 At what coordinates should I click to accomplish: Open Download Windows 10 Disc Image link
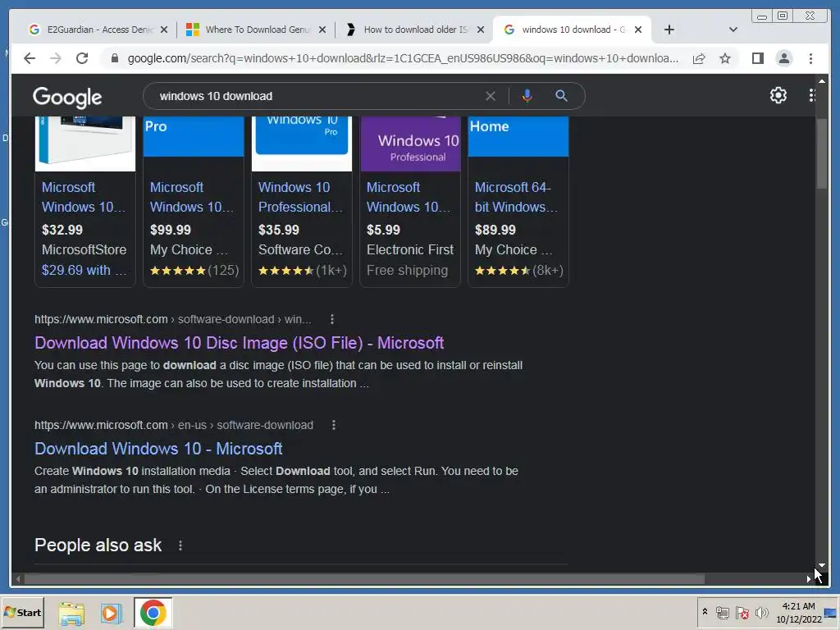click(239, 343)
